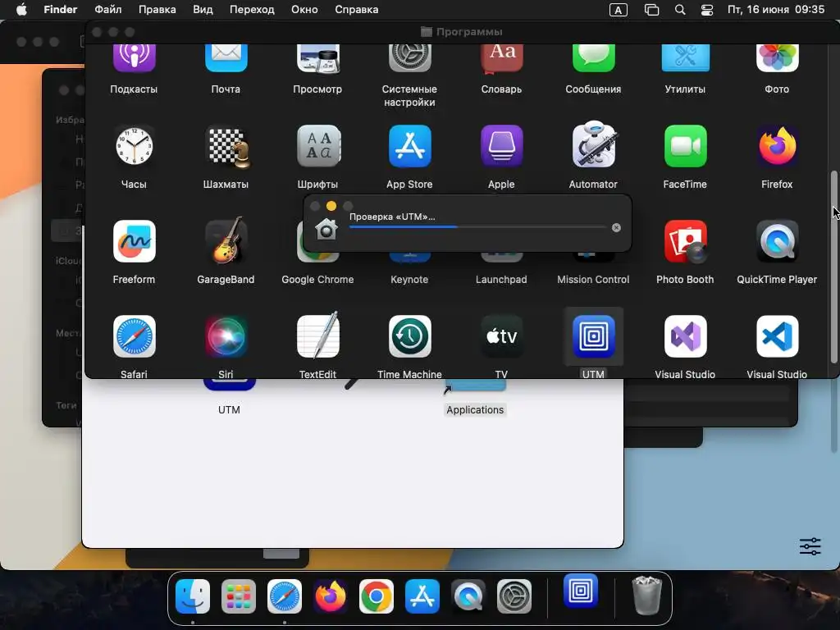The width and height of the screenshot is (840, 630).
Task: Open QuickTime Player from the Dock
Action: click(468, 596)
